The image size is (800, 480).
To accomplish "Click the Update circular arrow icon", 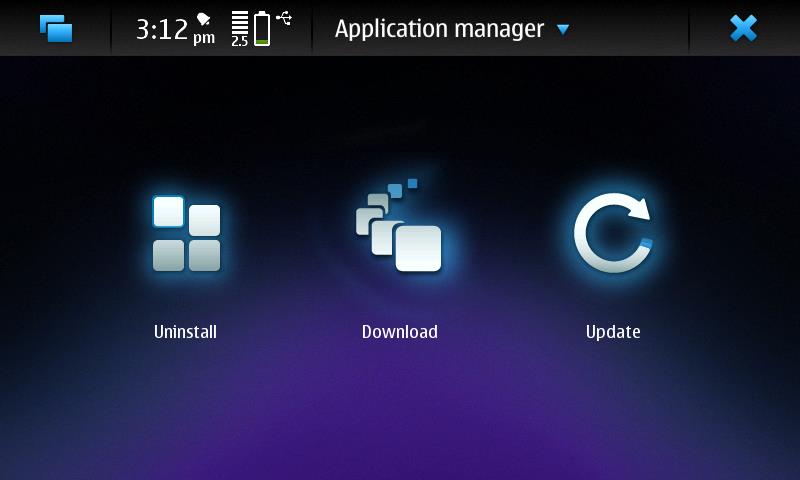I will coord(612,233).
